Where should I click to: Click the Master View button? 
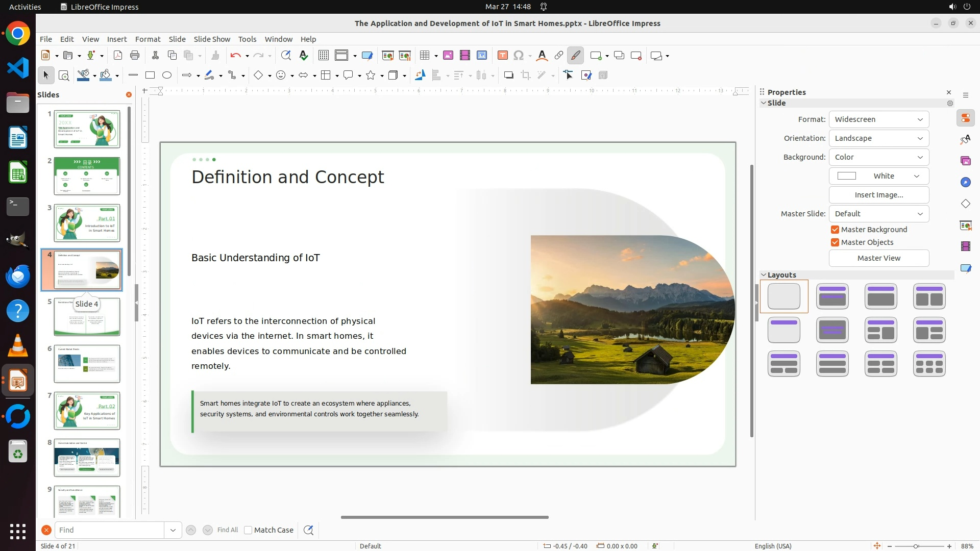click(x=878, y=258)
